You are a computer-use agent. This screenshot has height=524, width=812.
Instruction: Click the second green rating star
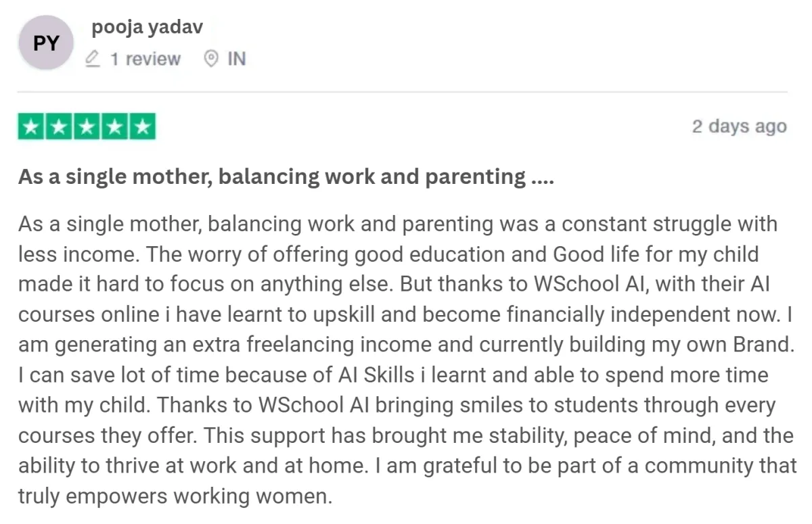click(x=60, y=127)
